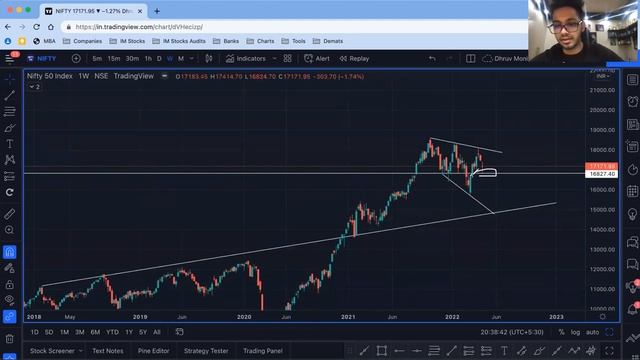Open the Pine Editor panel
Screen dimensions: 640x360
[153, 351]
